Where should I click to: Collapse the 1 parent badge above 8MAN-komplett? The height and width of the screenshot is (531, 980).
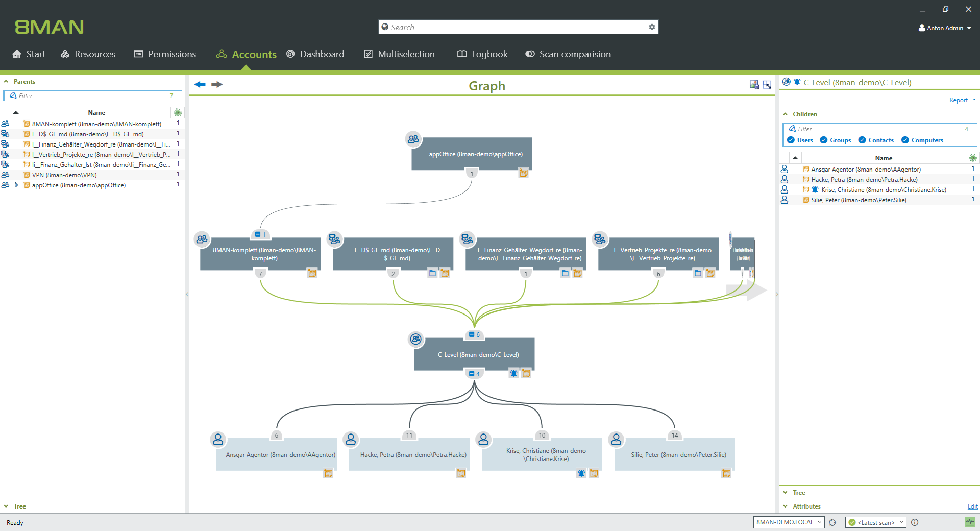260,234
